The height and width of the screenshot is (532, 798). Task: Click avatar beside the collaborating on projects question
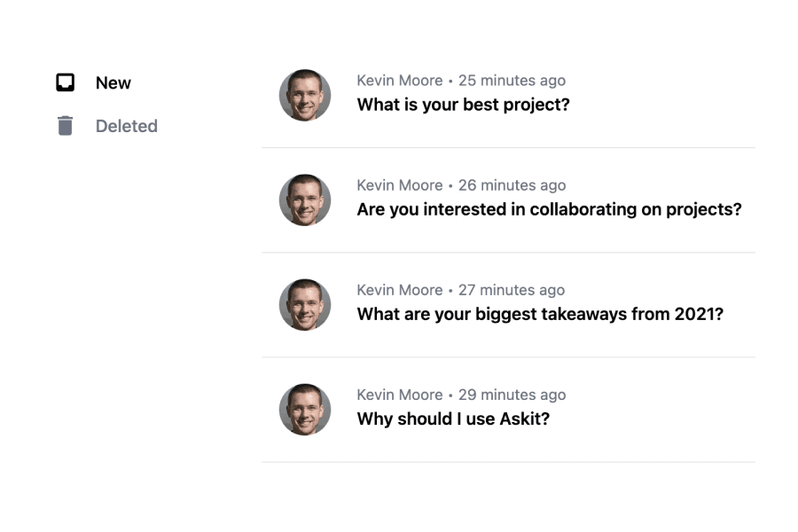305,200
